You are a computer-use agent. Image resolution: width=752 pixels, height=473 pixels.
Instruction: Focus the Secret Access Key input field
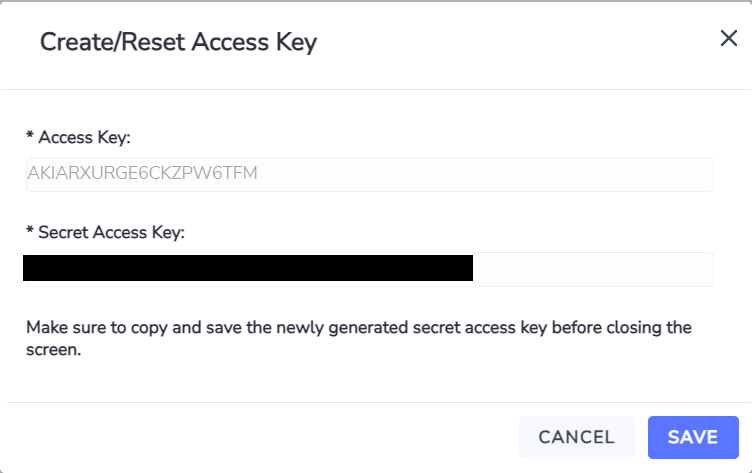(370, 269)
